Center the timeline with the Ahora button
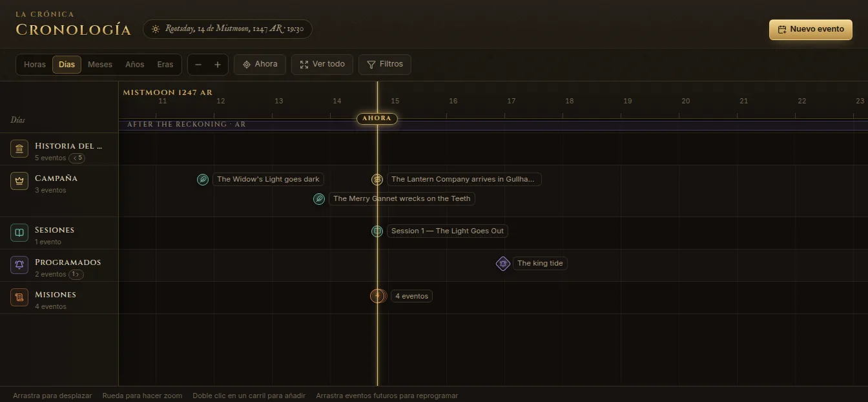 tap(260, 65)
